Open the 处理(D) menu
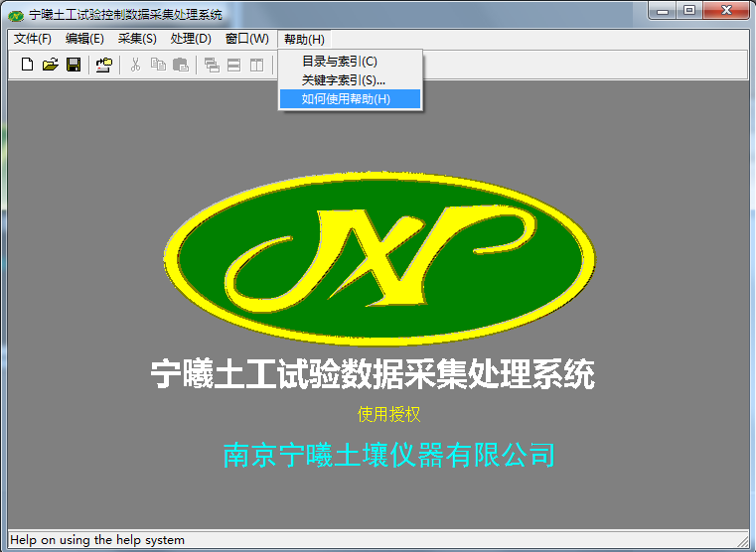 click(191, 39)
